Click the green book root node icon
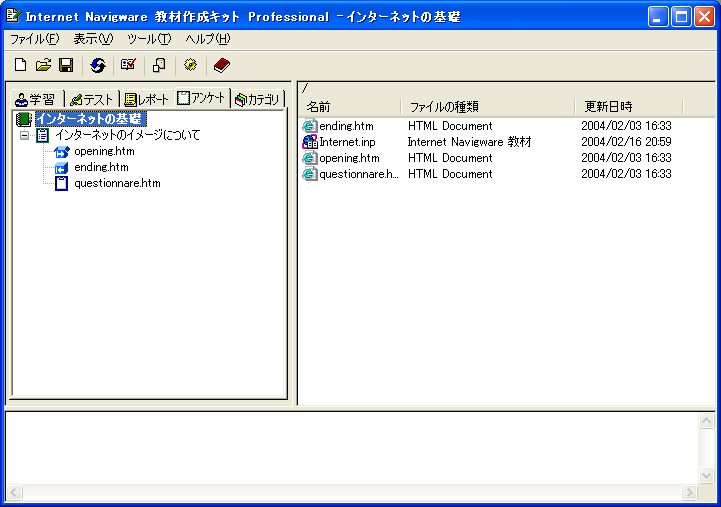Viewport: 721px width, 507px height. click(23, 120)
